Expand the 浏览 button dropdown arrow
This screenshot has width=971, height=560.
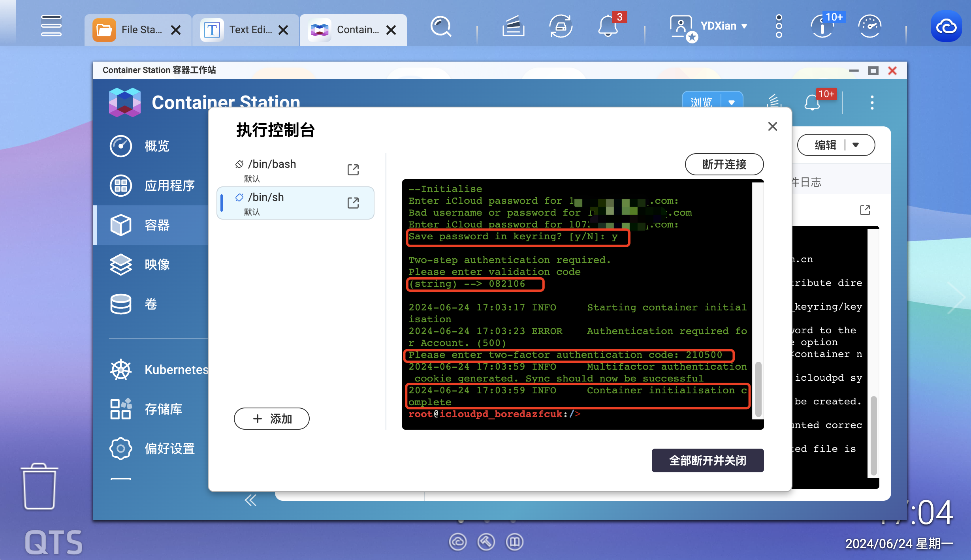pyautogui.click(x=732, y=102)
